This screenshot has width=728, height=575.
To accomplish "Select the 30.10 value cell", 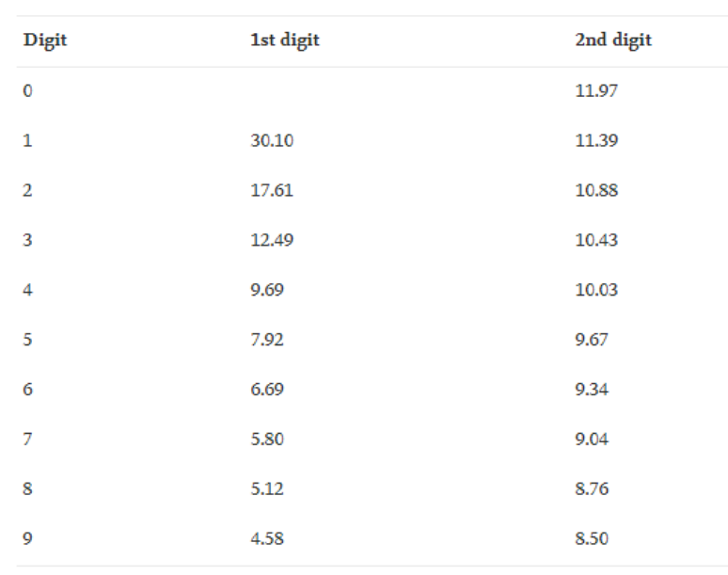I will point(272,140).
